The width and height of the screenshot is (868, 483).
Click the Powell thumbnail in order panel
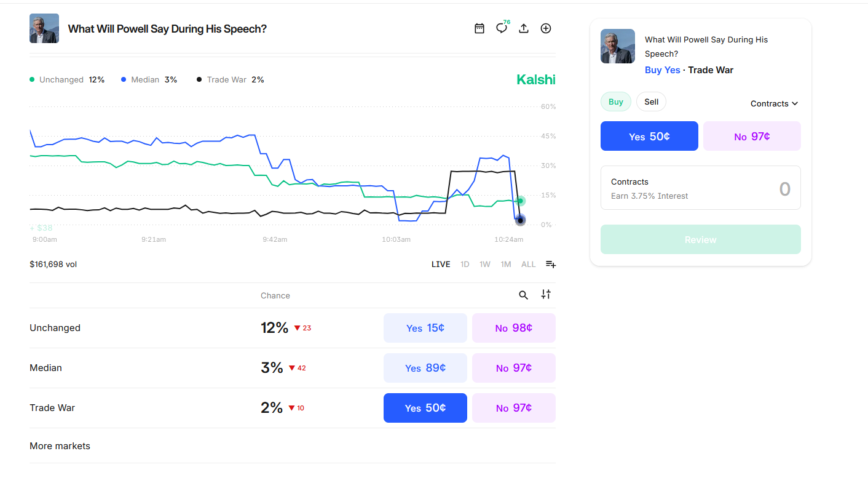tap(617, 46)
